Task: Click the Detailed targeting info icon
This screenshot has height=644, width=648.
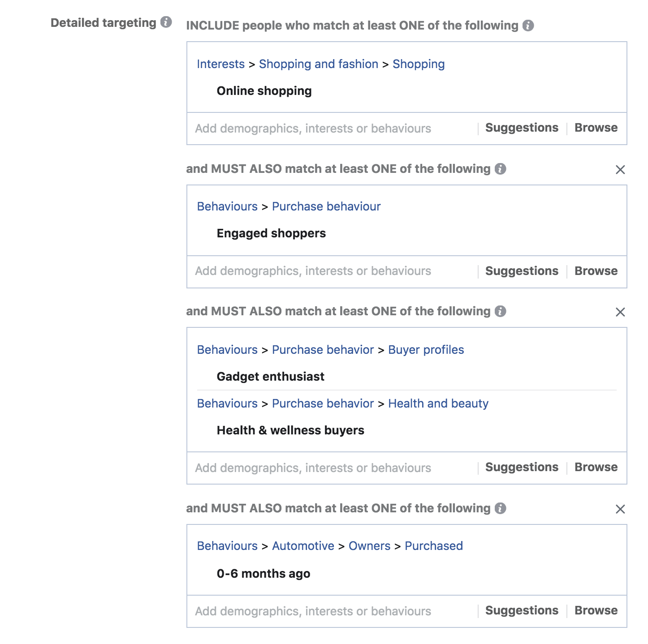Action: point(166,22)
